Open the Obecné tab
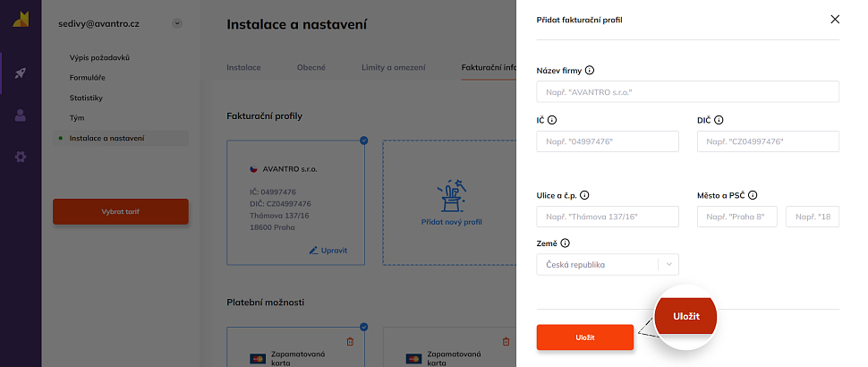The image size is (868, 367). point(311,67)
